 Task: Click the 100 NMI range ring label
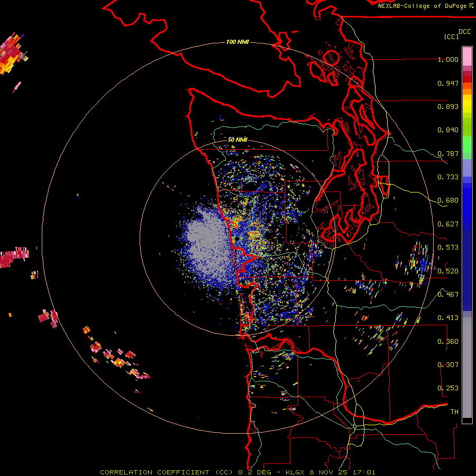coord(237,42)
